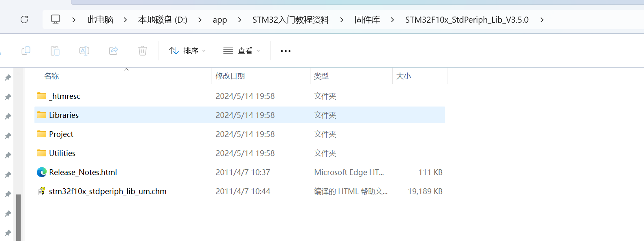The image size is (644, 241).
Task: Click the navigation pane scrollbar thumb
Action: coord(18,218)
